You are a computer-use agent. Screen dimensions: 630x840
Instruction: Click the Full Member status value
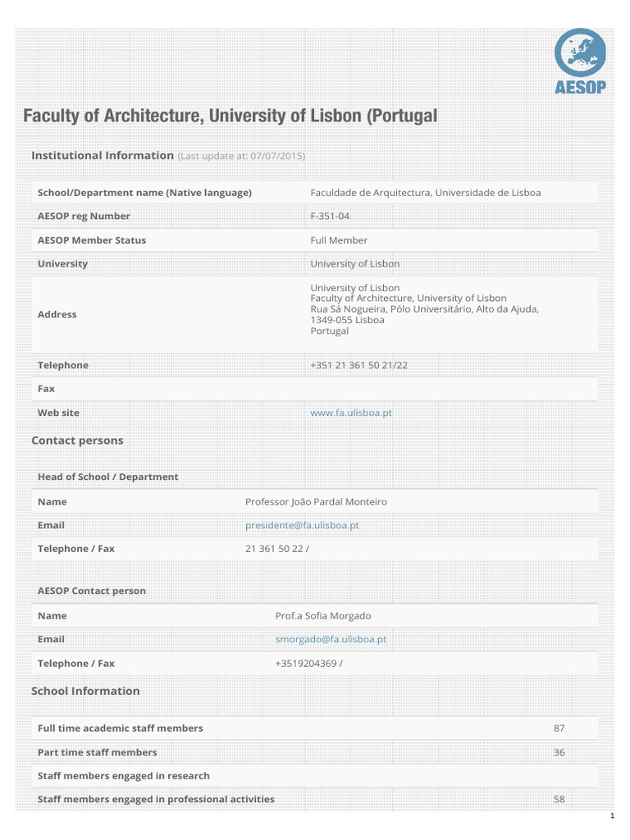[x=339, y=240]
